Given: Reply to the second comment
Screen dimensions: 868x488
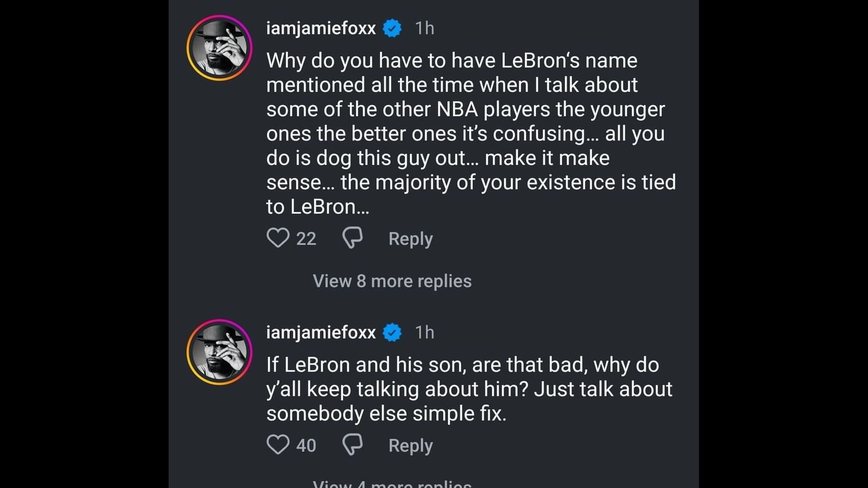Looking at the screenshot, I should pos(410,445).
